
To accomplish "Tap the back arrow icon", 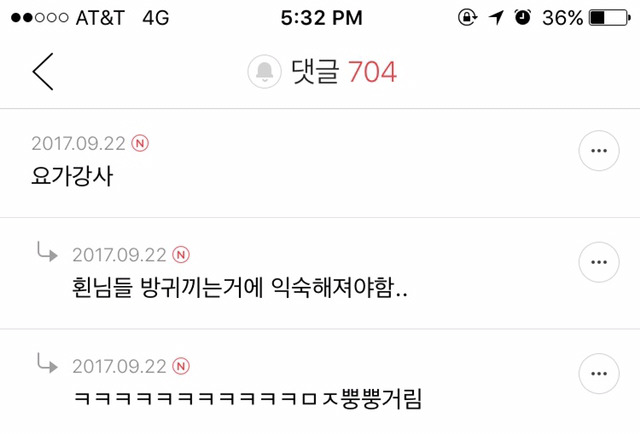I will click(x=43, y=71).
